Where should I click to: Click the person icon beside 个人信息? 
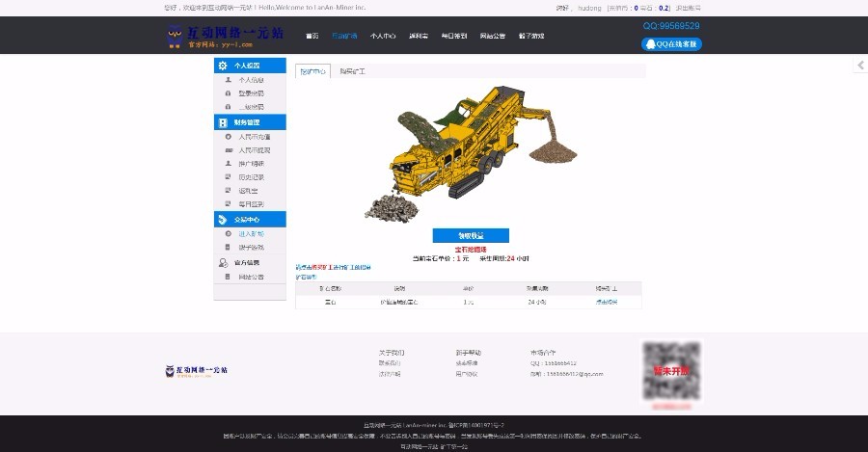coord(228,80)
